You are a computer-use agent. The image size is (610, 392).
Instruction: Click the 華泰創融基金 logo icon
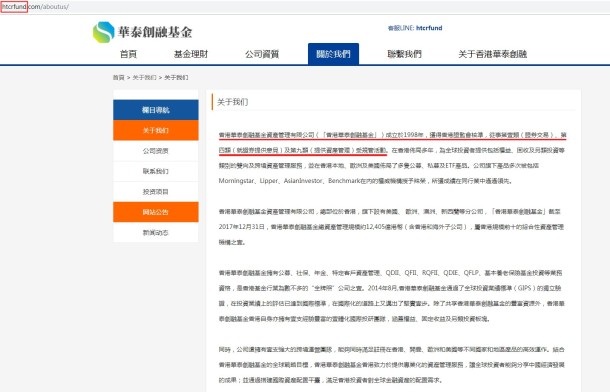[x=103, y=32]
